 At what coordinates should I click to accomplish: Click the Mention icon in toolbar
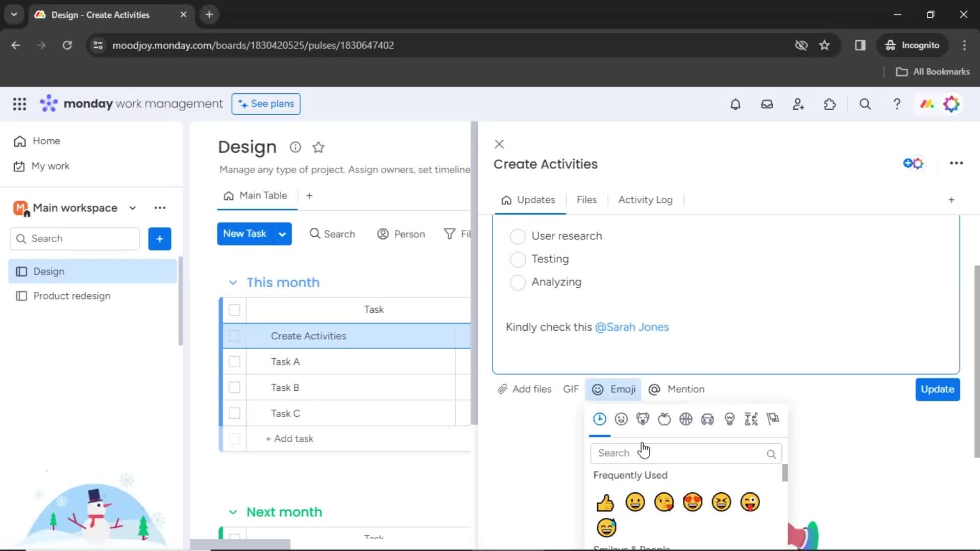(654, 389)
